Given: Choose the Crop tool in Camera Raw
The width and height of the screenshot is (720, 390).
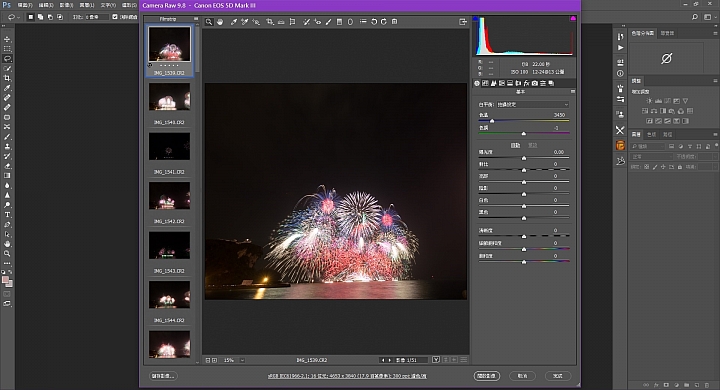Looking at the screenshot, I should 270,22.
